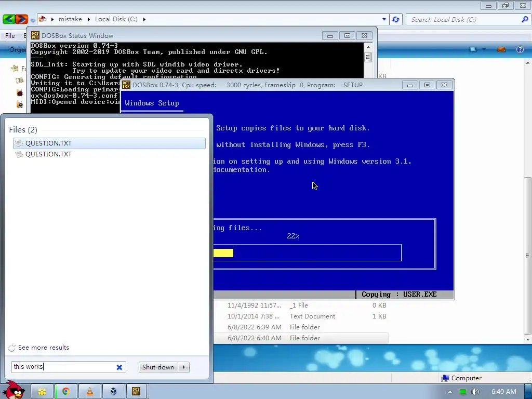This screenshot has height=399, width=532.
Task: Open the view options dropdown arrow
Action: coord(484,49)
